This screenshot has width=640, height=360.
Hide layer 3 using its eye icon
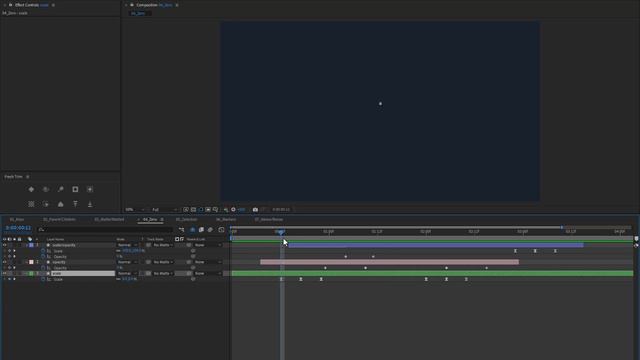click(4, 273)
